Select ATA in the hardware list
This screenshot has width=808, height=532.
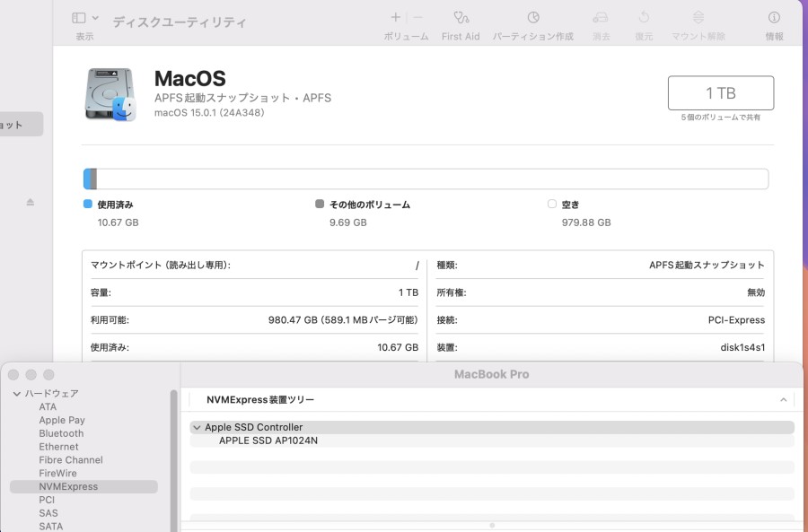point(48,407)
